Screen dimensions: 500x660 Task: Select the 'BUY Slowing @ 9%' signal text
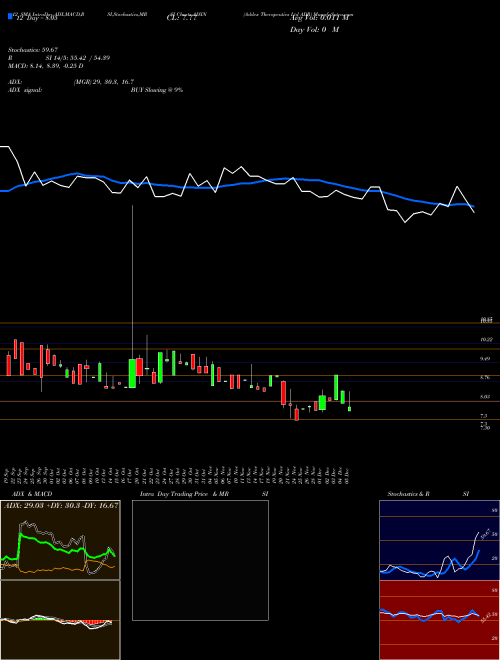click(x=157, y=90)
